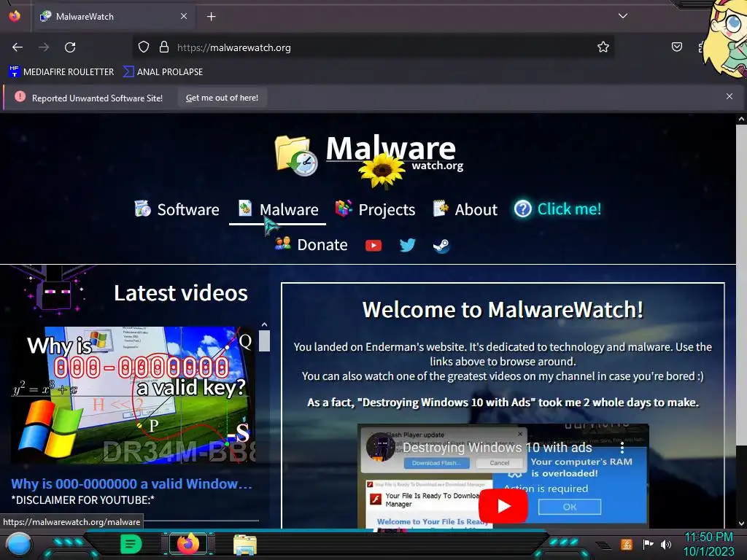Click the latest videos list scrollbar thumb
The width and height of the screenshot is (747, 560).
[x=264, y=341]
